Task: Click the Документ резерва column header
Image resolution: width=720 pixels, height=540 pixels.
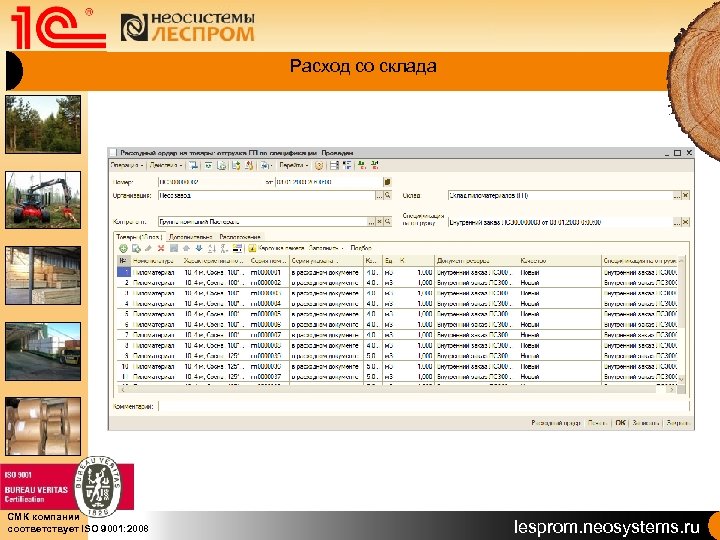Action: pos(476,261)
